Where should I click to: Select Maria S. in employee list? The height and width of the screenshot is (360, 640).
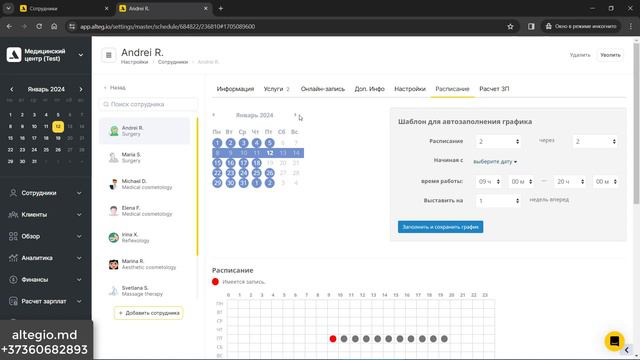coord(144,158)
